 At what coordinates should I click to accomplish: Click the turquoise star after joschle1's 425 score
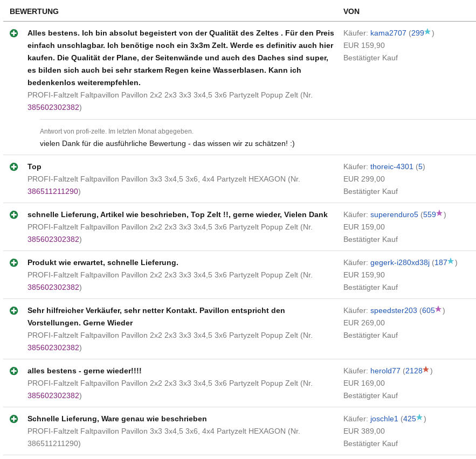419,418
